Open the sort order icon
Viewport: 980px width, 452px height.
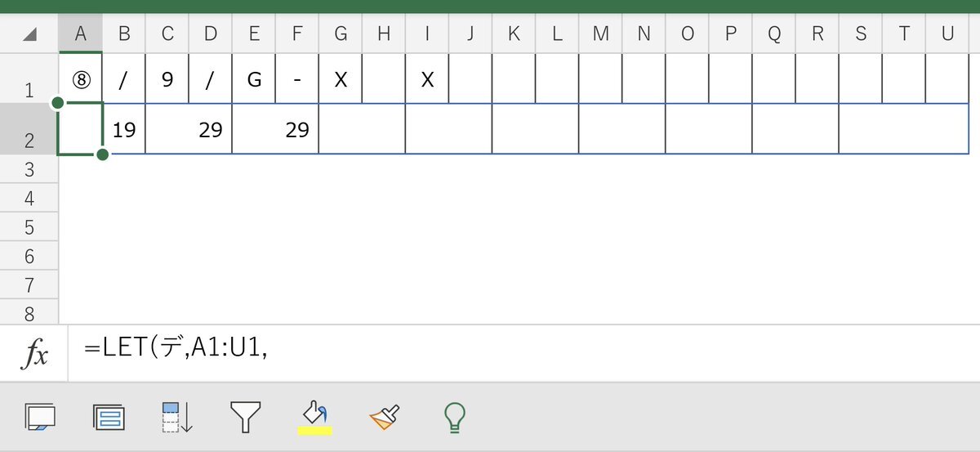pyautogui.click(x=176, y=418)
